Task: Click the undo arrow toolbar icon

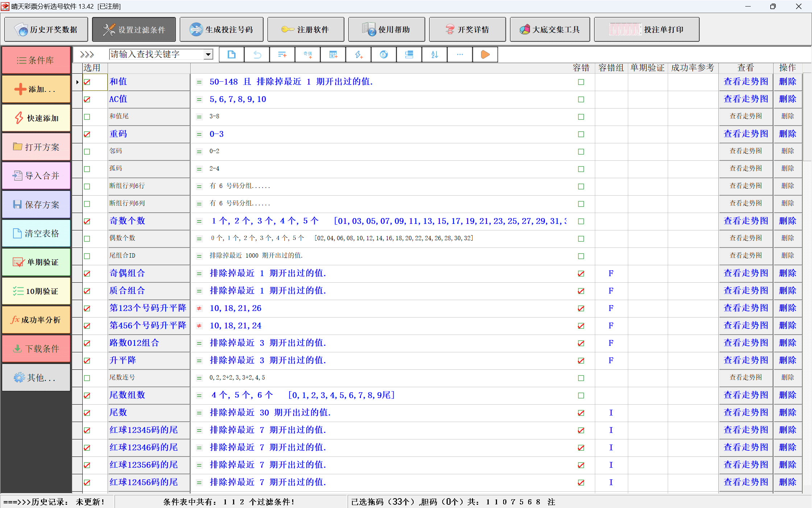Action: coord(257,54)
